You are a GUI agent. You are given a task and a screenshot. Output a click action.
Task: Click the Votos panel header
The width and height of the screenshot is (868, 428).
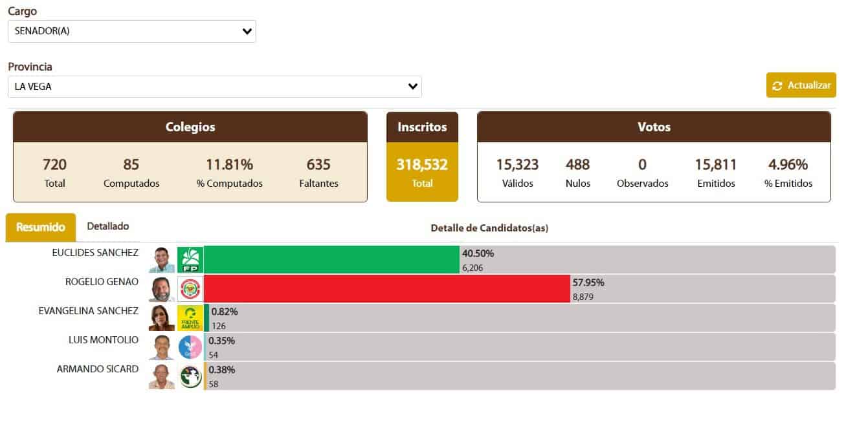point(654,127)
